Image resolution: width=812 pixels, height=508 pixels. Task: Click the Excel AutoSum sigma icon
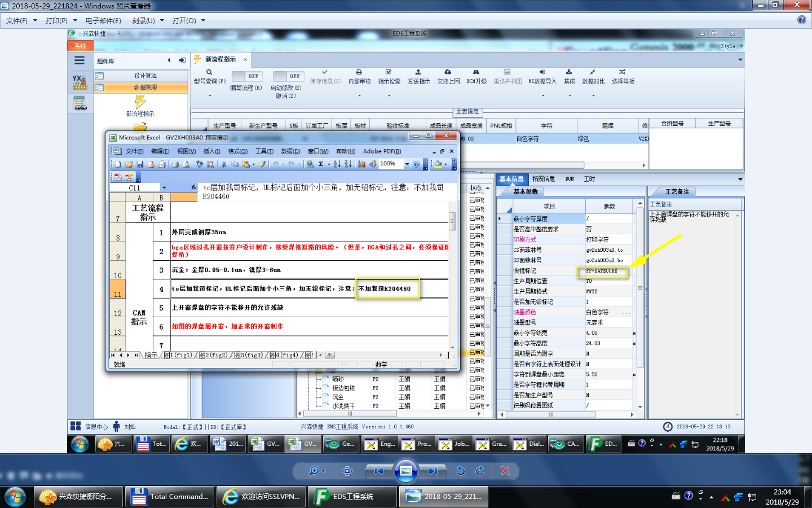pyautogui.click(x=321, y=164)
